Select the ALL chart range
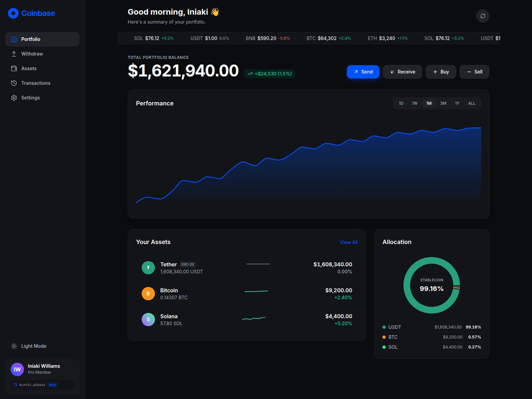This screenshot has width=532, height=399. 472,103
